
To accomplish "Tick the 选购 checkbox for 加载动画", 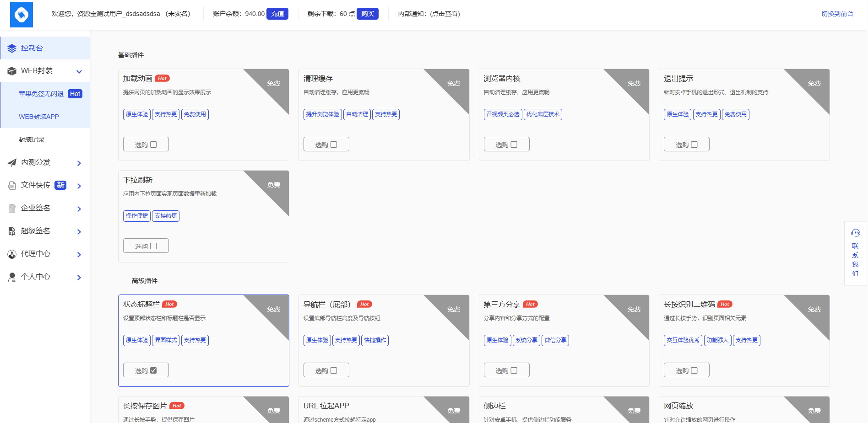I will click(x=153, y=145).
